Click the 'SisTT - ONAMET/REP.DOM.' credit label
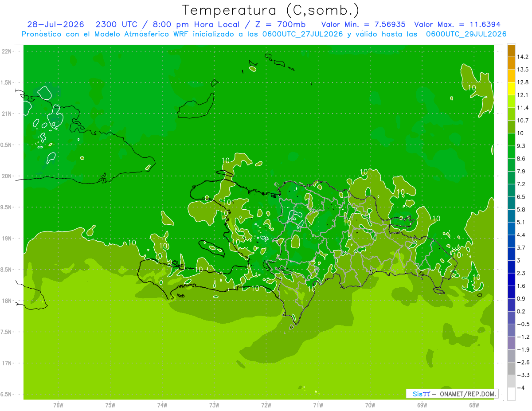 click(452, 394)
